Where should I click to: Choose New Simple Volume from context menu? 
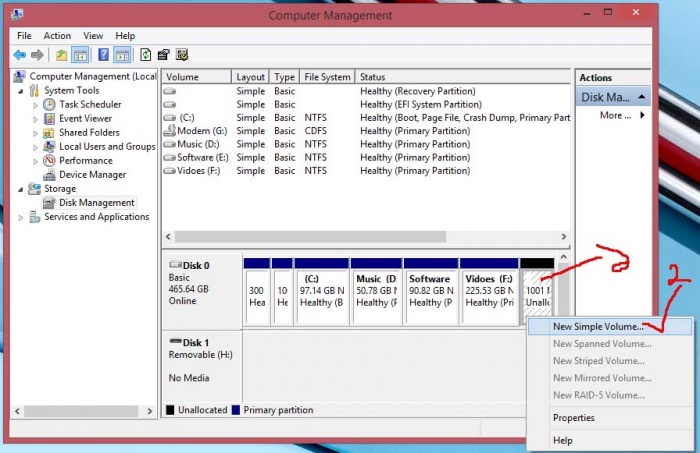coord(610,327)
